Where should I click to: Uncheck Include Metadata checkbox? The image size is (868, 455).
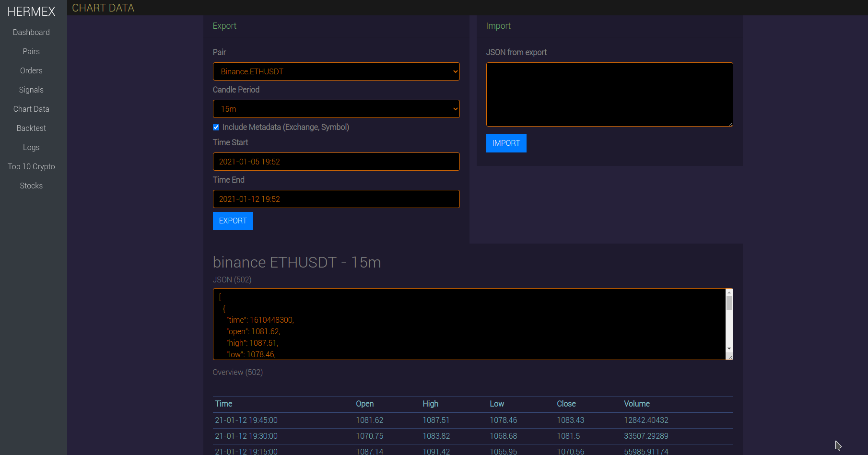tap(216, 127)
